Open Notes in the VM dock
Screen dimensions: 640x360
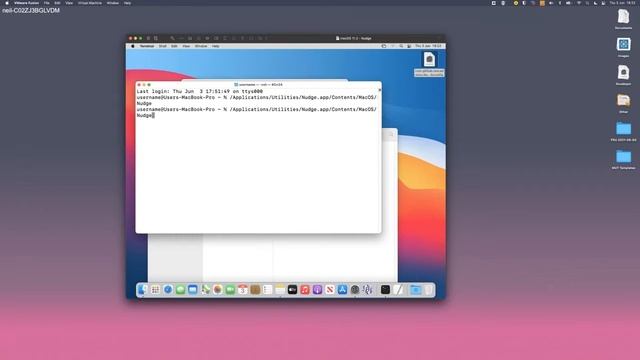(280, 290)
